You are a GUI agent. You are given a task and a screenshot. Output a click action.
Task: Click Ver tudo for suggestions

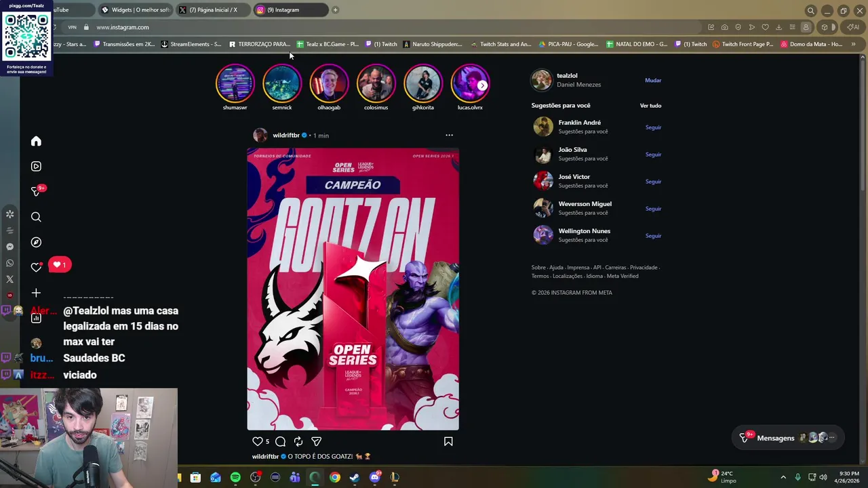click(650, 106)
